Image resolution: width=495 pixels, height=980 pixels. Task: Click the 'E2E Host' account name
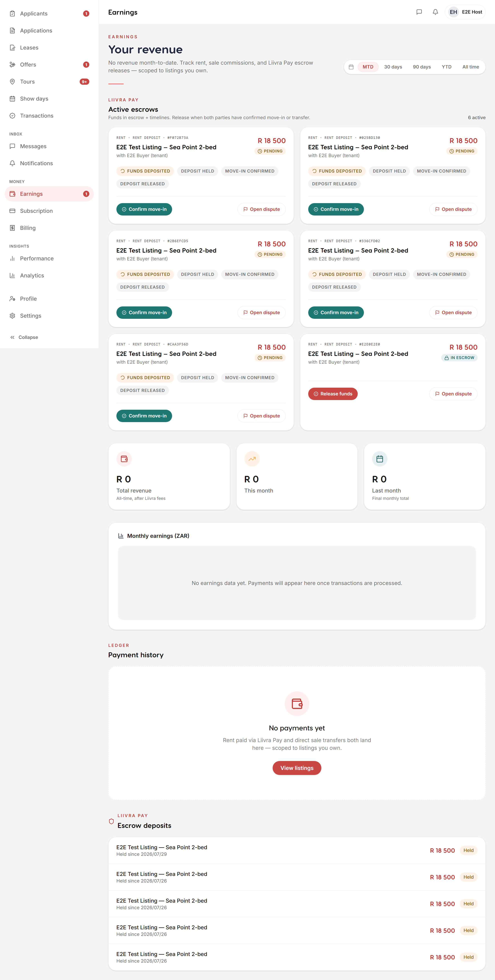(472, 12)
